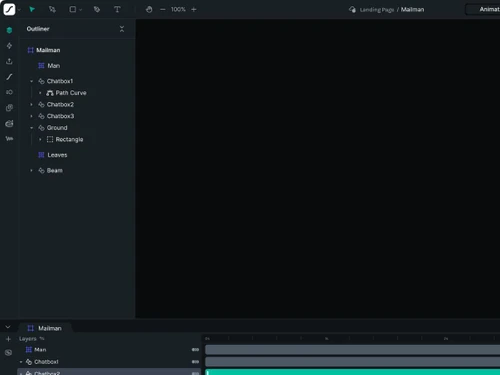
Task: Click the bottom Vm sidebar icon
Action: point(9,138)
